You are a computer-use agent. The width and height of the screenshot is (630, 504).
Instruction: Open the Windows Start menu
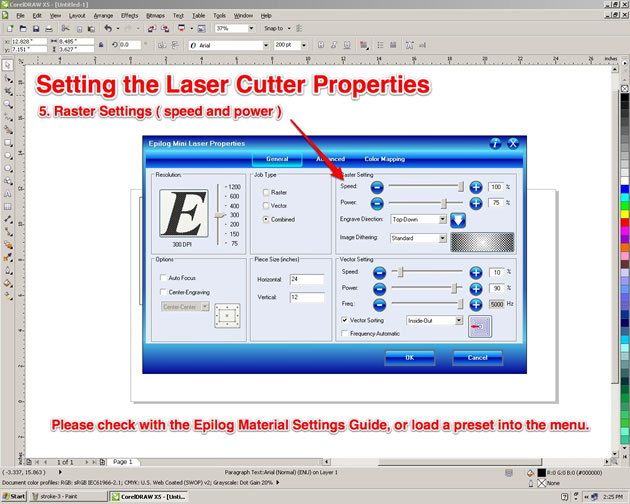tap(14, 496)
